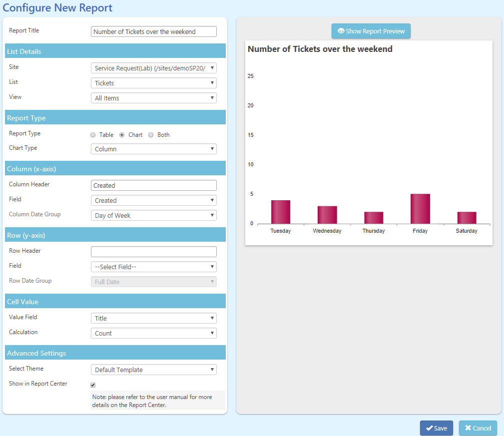This screenshot has height=436, width=504.
Task: Click the Save button
Action: coord(436,428)
